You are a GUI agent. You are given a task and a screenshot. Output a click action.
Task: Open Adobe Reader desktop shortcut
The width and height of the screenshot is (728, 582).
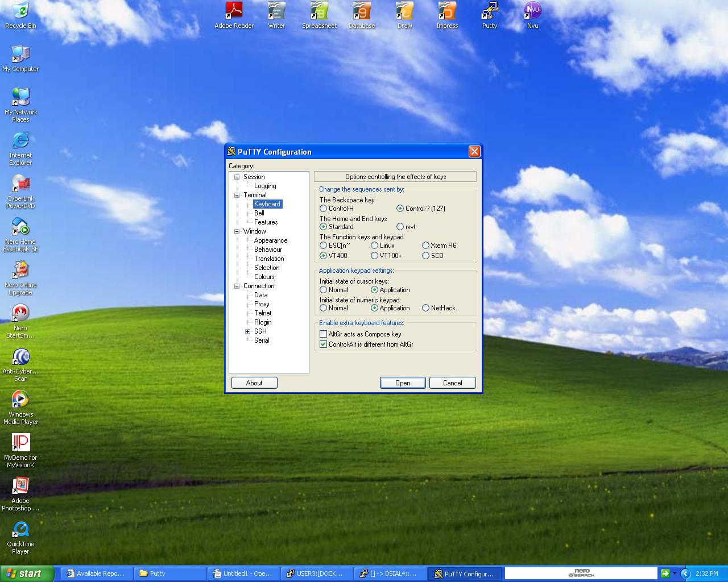(234, 16)
